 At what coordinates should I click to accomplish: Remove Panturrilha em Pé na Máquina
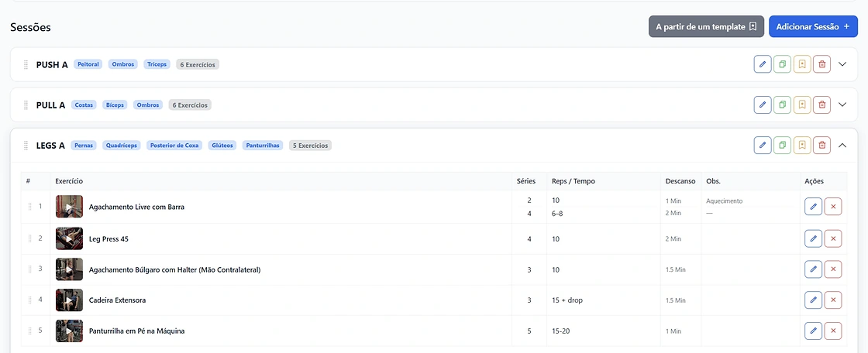[x=833, y=331]
